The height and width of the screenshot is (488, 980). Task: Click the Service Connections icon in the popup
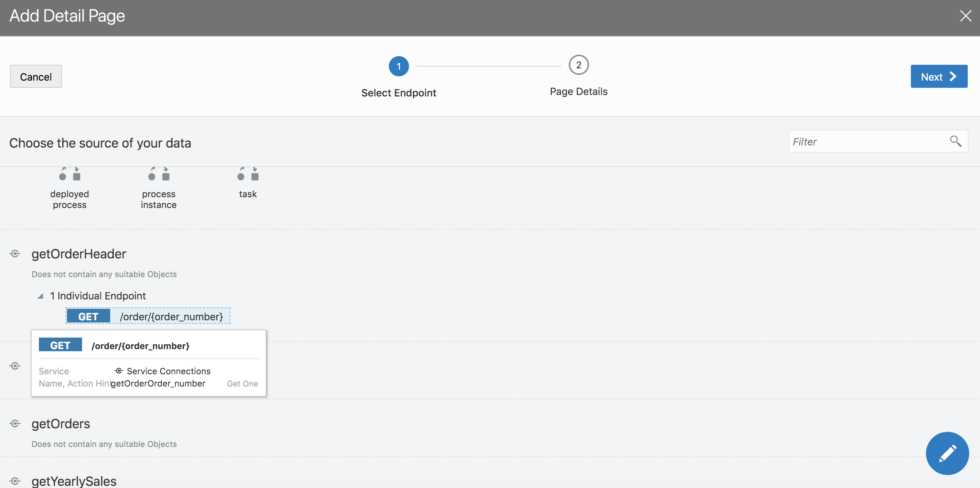[119, 371]
